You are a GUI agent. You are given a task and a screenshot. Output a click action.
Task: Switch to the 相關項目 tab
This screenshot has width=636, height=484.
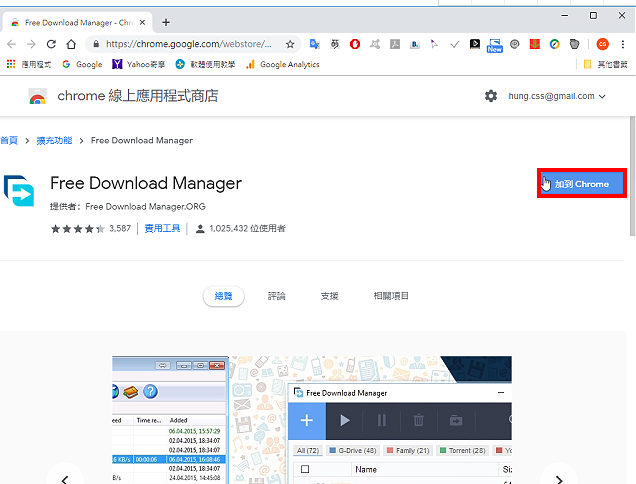coord(391,296)
